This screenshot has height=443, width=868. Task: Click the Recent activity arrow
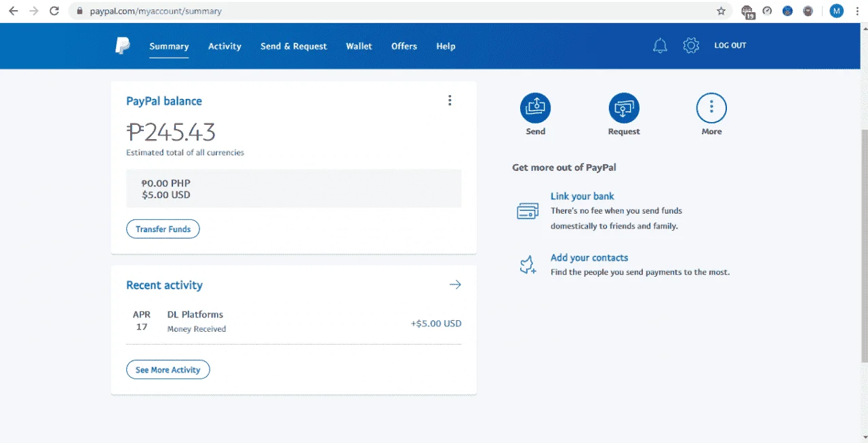pyautogui.click(x=455, y=284)
